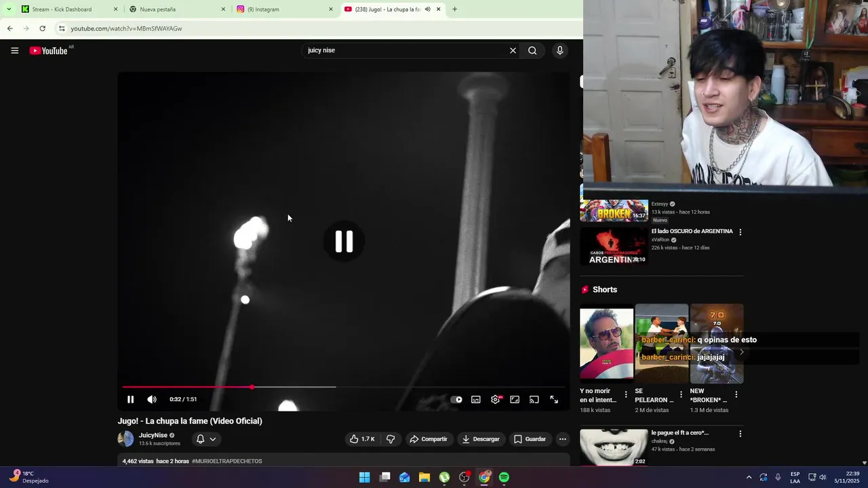Screen dimensions: 868x488
Task: Open the JuicyNise channel name link
Action: click(x=153, y=435)
